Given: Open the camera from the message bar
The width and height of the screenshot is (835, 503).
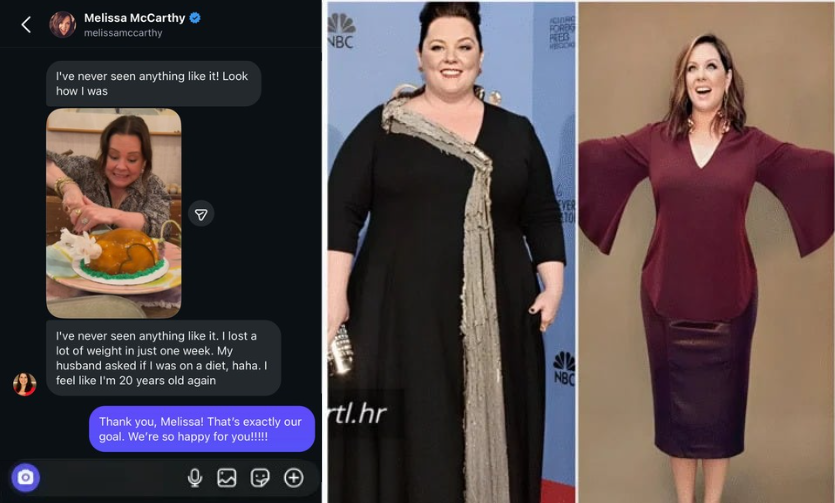Looking at the screenshot, I should 25,477.
